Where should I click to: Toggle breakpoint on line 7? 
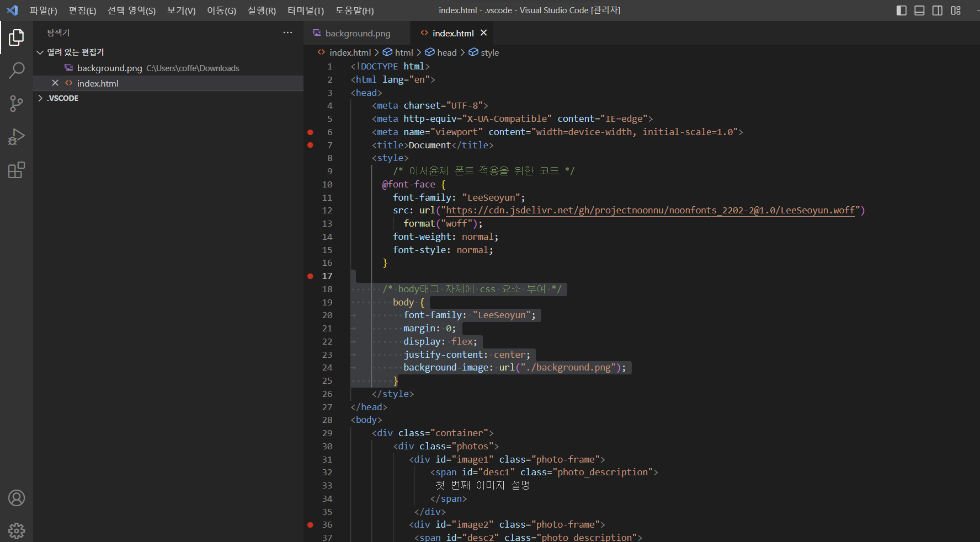tap(310, 145)
